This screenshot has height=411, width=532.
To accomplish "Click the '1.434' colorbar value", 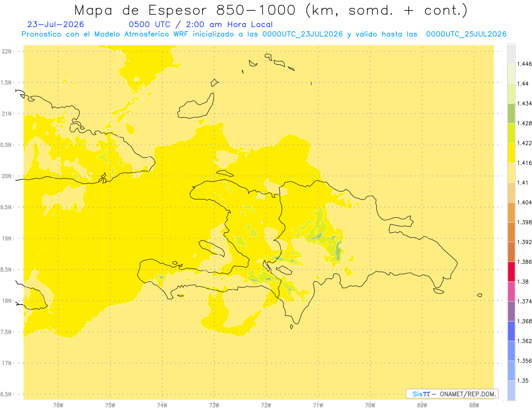I will [x=524, y=103].
